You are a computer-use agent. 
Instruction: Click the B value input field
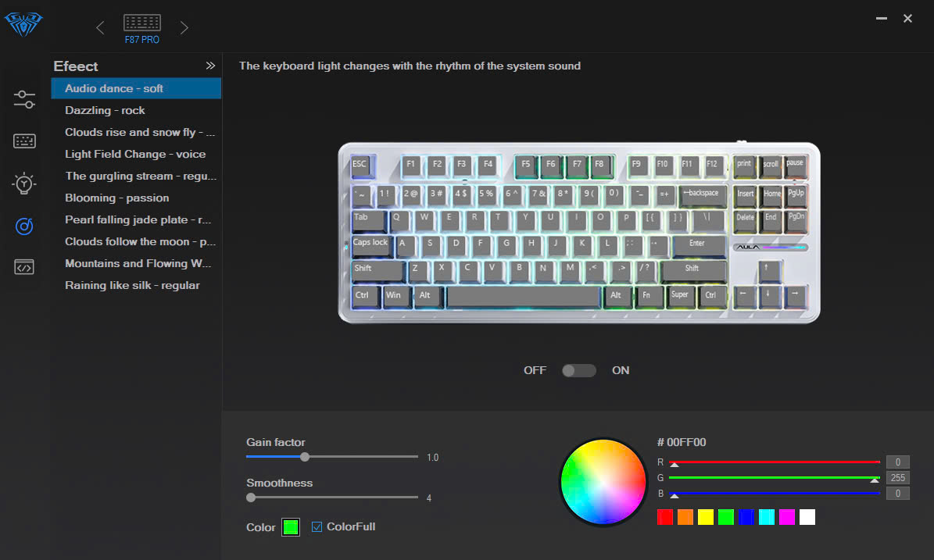tap(898, 494)
